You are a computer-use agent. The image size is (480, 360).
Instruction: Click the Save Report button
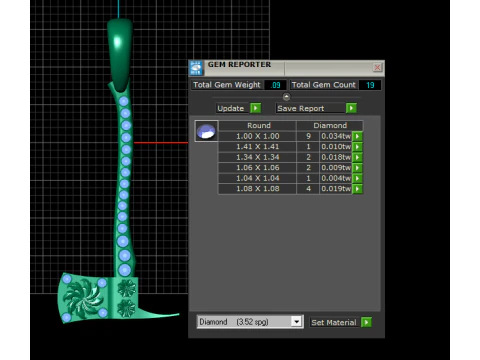point(310,108)
